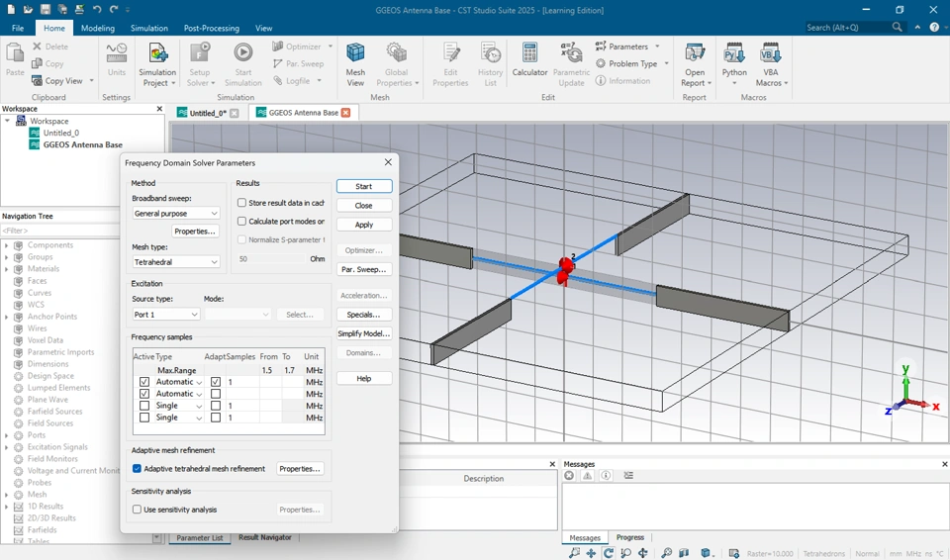Click the Par. Sweep... button

pos(364,269)
